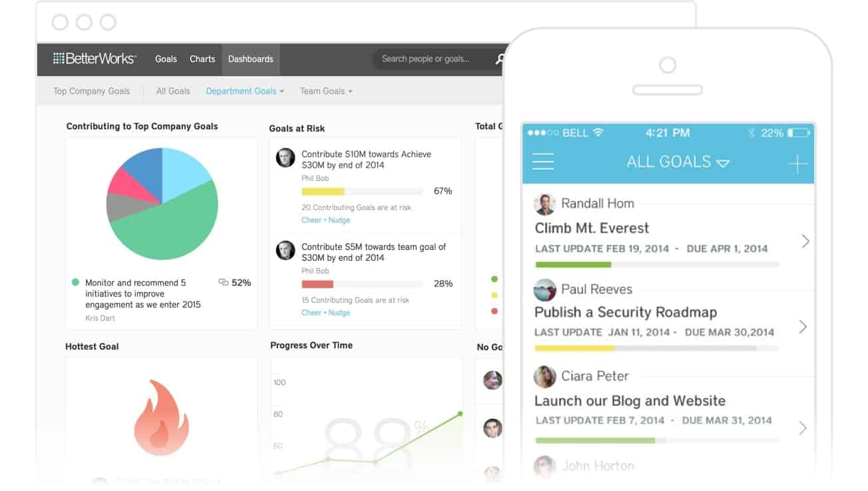Select the Top Company Goals tab
This screenshot has height=491, width=868.
tap(92, 91)
